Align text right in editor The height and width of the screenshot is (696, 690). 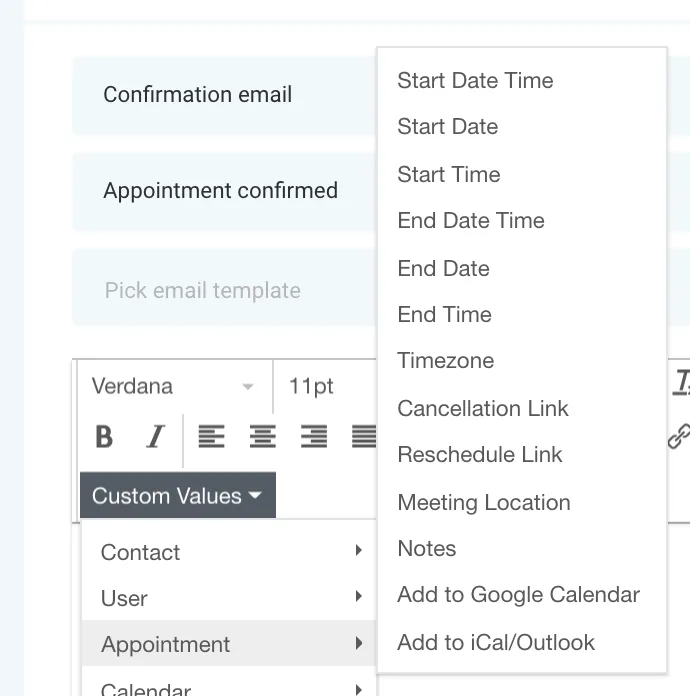tap(314, 436)
